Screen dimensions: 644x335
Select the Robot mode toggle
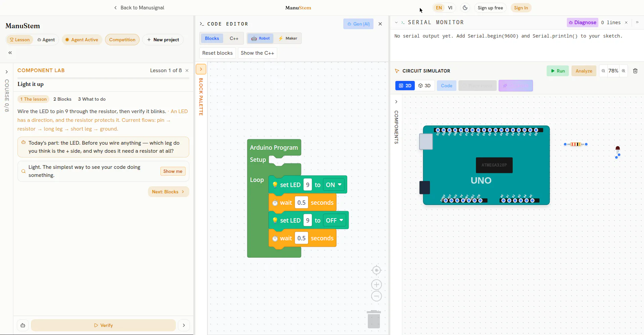coord(260,38)
